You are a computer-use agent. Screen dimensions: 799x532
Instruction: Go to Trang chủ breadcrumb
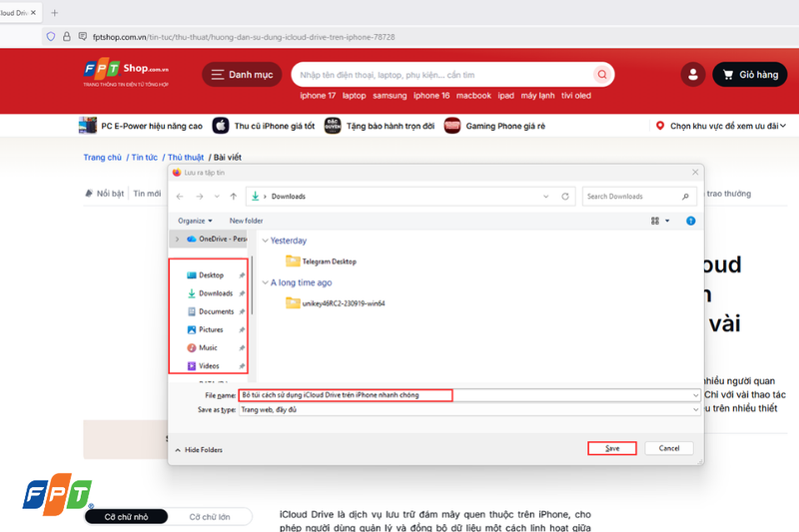(103, 158)
